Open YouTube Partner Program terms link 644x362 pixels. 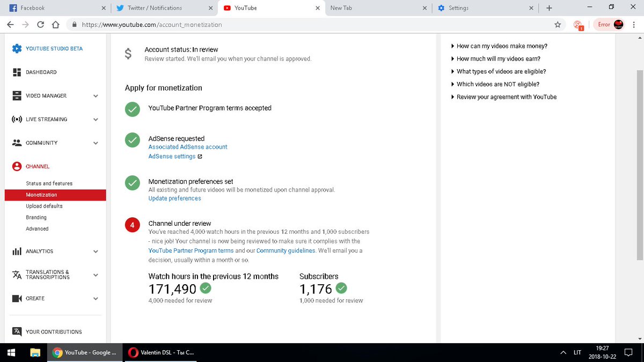tap(191, 250)
